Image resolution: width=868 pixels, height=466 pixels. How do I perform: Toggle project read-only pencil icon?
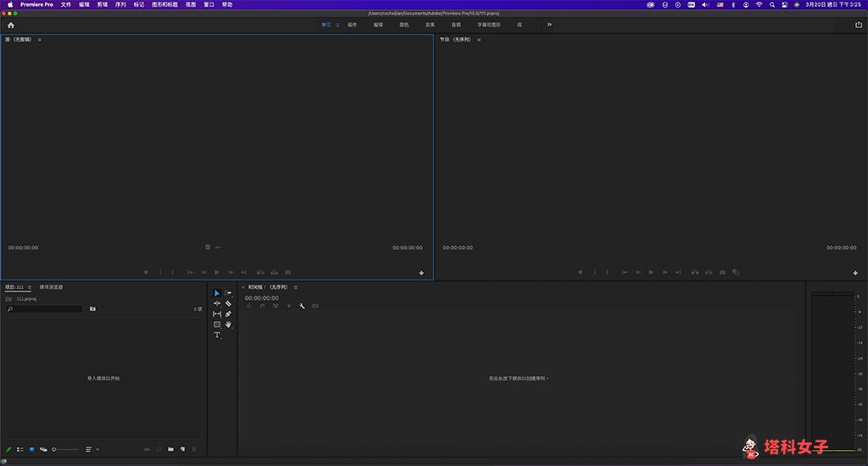click(x=8, y=449)
